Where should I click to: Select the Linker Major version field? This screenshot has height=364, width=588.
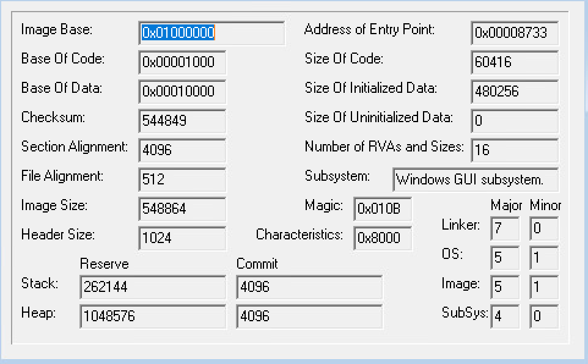pyautogui.click(x=504, y=228)
